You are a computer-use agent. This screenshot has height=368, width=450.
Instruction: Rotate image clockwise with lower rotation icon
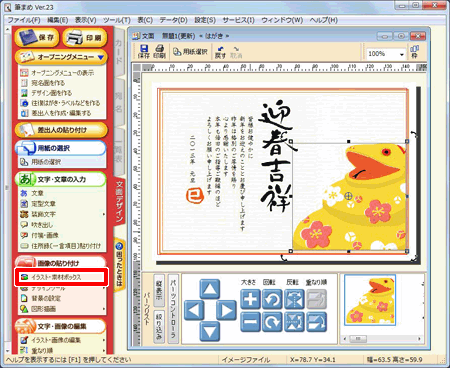[272, 322]
